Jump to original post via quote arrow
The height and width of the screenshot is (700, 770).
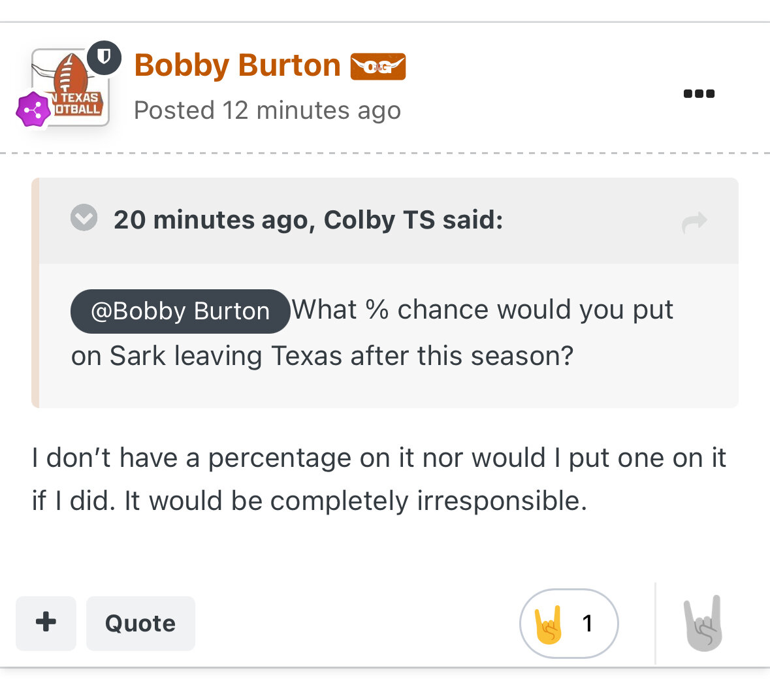point(694,222)
